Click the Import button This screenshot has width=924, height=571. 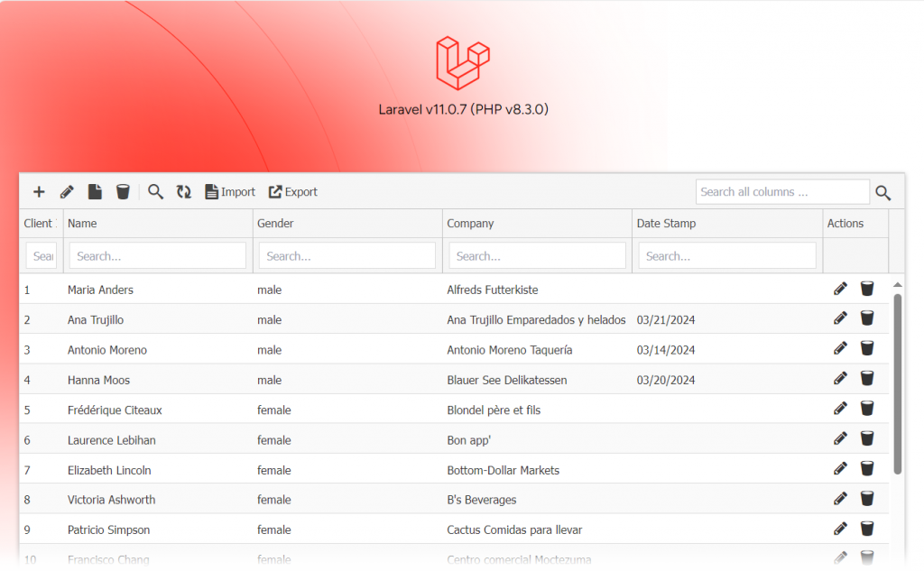(230, 192)
